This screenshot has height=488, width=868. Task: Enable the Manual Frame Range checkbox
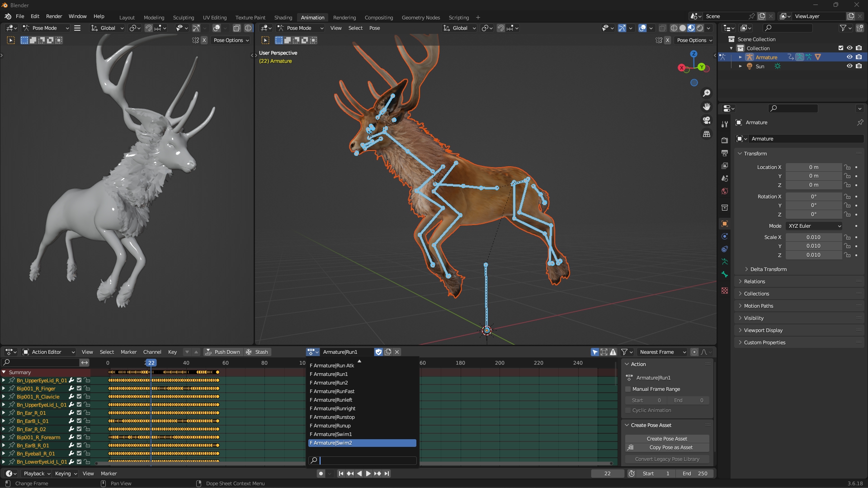(628, 389)
